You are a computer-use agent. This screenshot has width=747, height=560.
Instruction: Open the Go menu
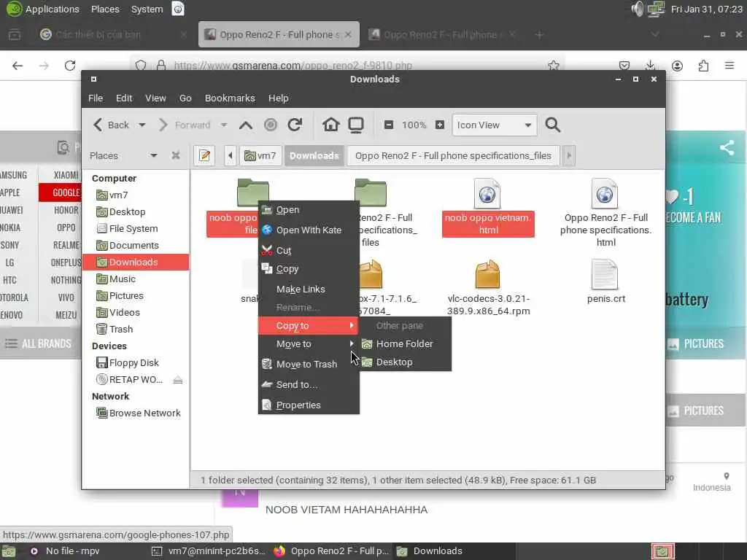(185, 98)
